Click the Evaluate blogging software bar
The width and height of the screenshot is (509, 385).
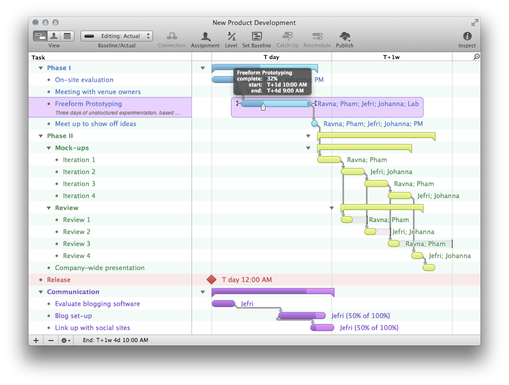(224, 303)
